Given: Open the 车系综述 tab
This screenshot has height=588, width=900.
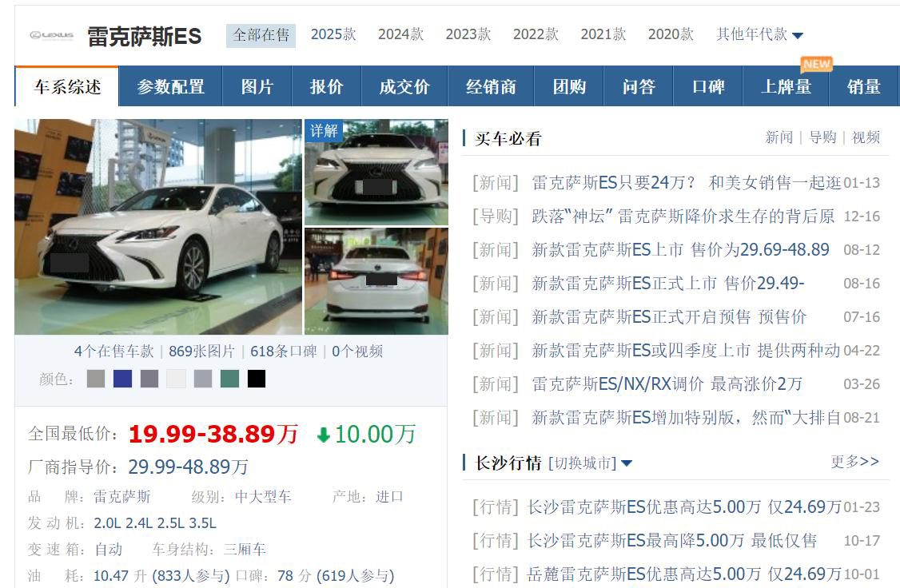Looking at the screenshot, I should [67, 86].
